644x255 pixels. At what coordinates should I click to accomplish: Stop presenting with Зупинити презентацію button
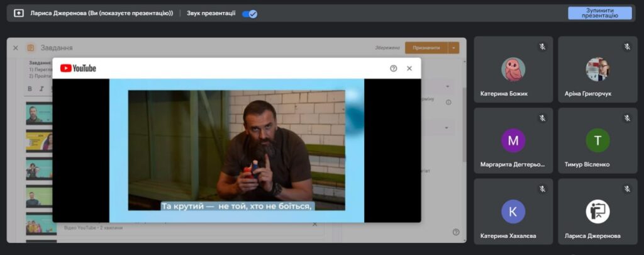[x=599, y=13]
